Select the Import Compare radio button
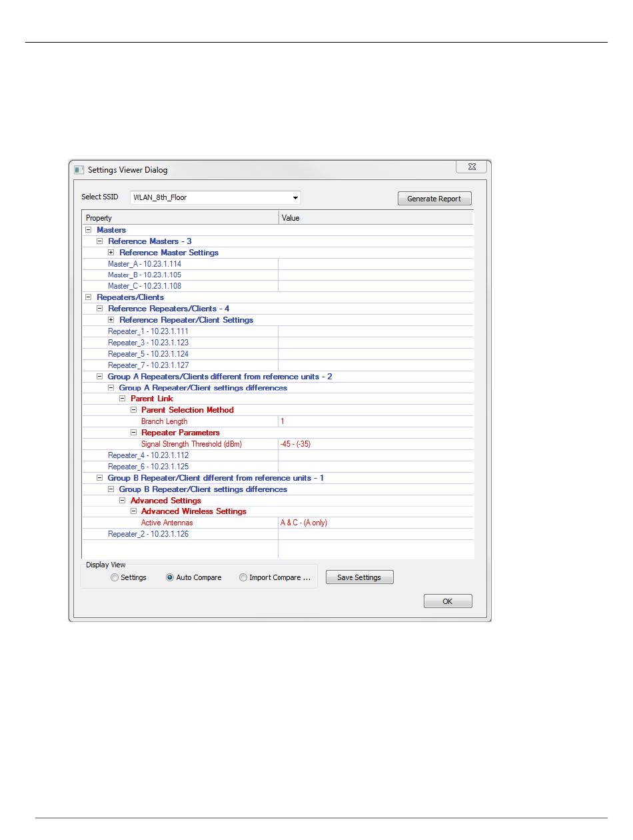This screenshot has height=840, width=633. click(x=243, y=578)
